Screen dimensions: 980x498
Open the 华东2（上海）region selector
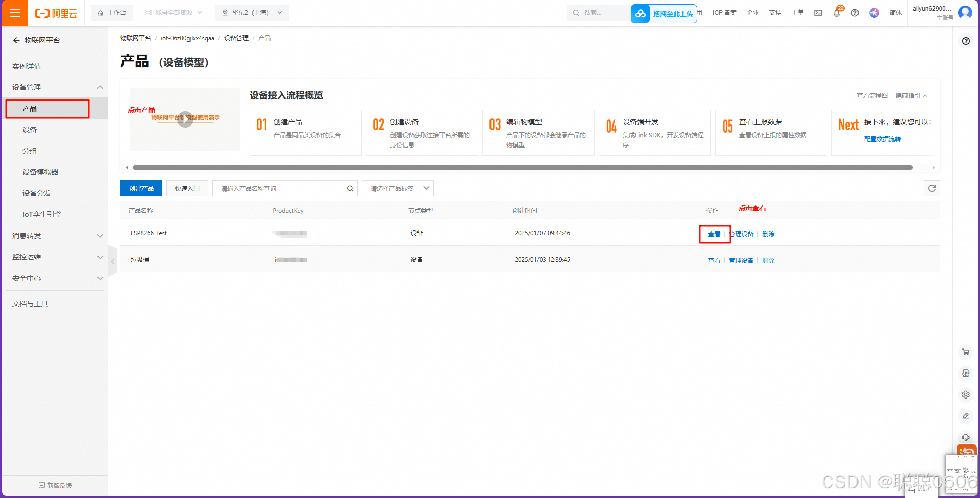(252, 13)
